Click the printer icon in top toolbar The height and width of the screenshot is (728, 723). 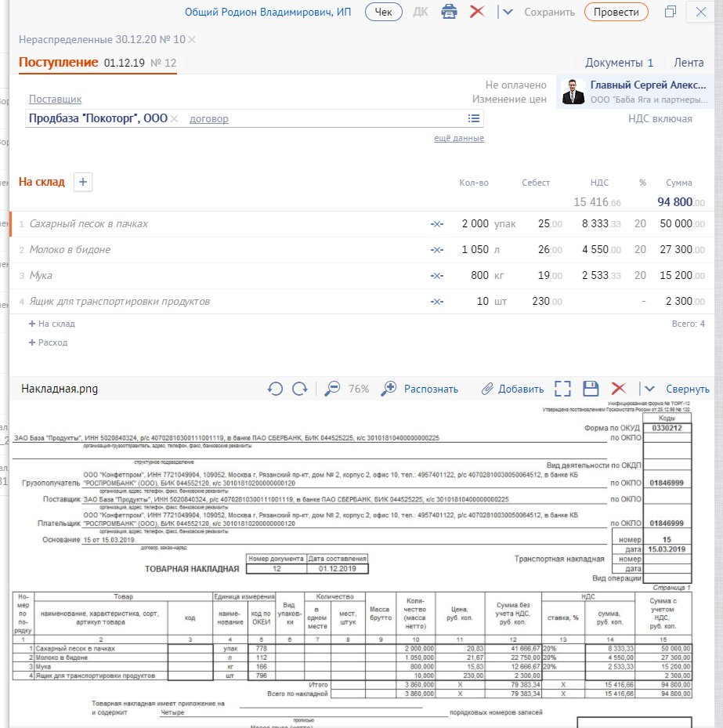coord(449,12)
